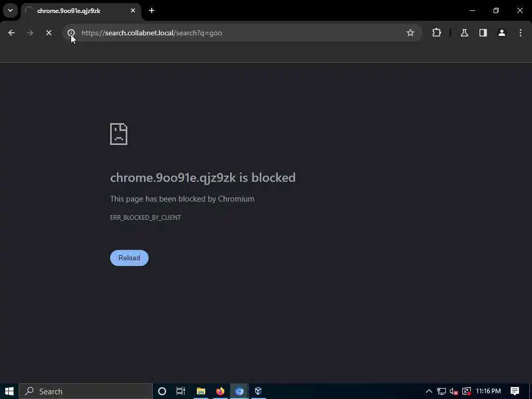Open the Extensions puzzle icon
Image resolution: width=532 pixels, height=399 pixels.
tap(436, 33)
